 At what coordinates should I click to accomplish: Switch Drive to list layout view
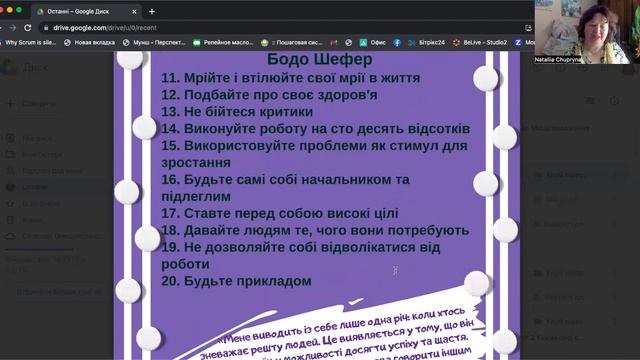pos(589,101)
